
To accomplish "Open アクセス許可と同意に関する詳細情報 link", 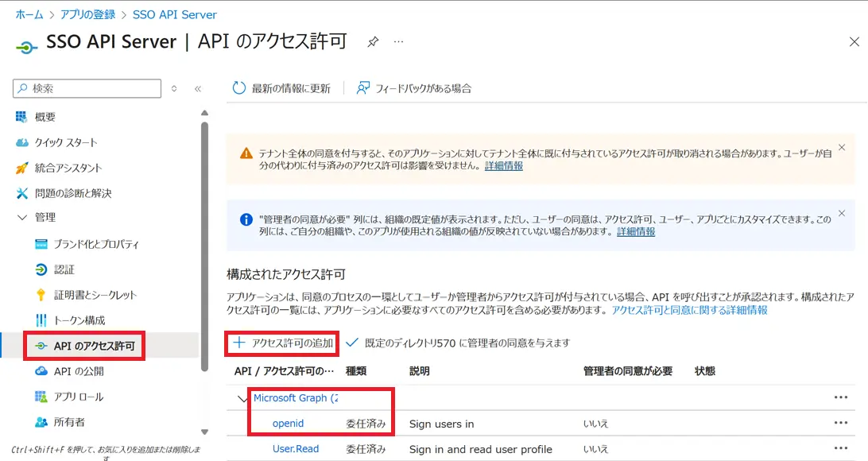I will [689, 311].
